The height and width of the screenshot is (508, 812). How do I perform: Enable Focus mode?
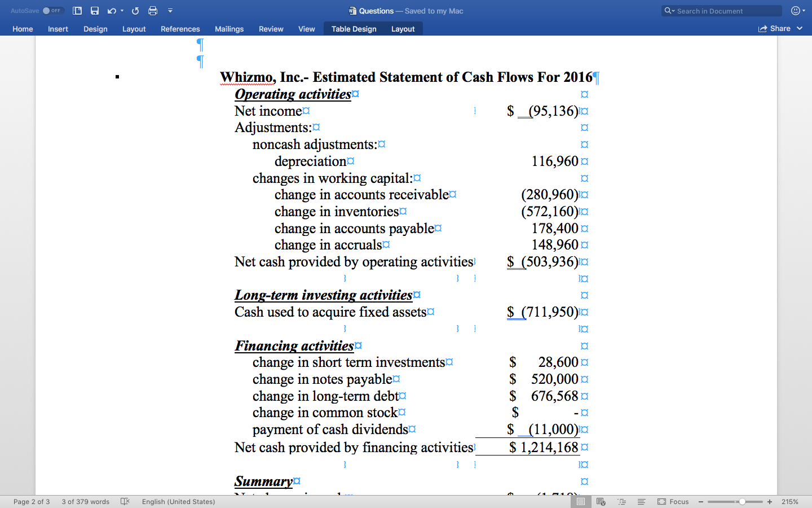point(673,501)
